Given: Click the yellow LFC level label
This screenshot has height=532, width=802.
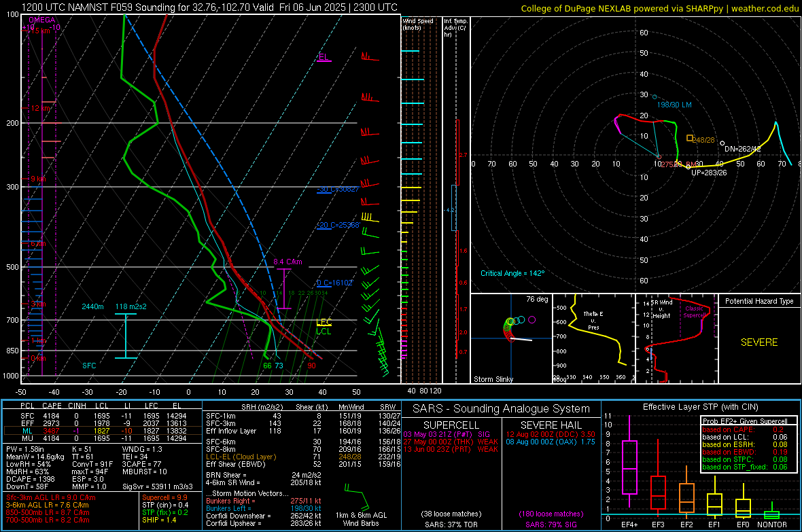Looking at the screenshot, I should 324,322.
